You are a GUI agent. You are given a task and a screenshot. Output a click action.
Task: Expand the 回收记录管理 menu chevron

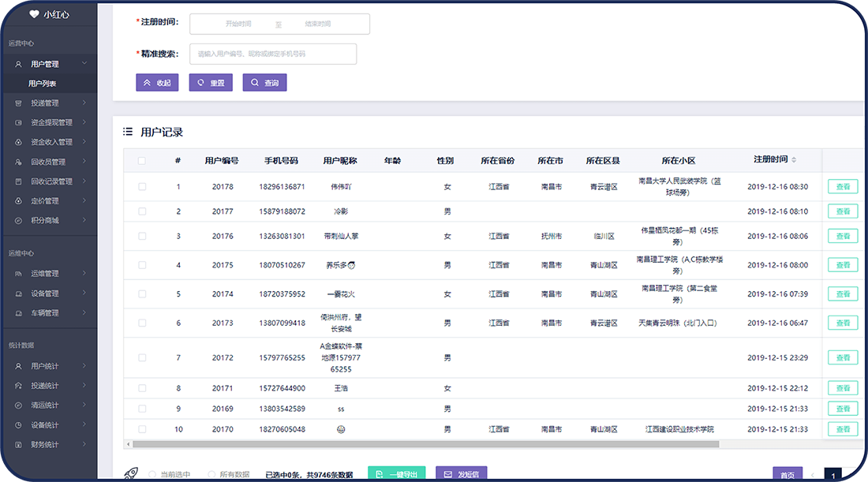[x=84, y=181]
